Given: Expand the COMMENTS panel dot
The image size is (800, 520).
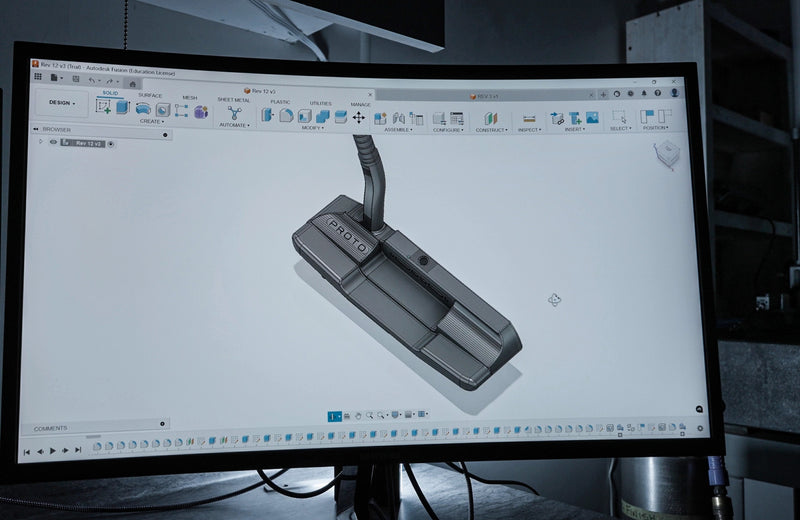Looking at the screenshot, I should [x=162, y=424].
